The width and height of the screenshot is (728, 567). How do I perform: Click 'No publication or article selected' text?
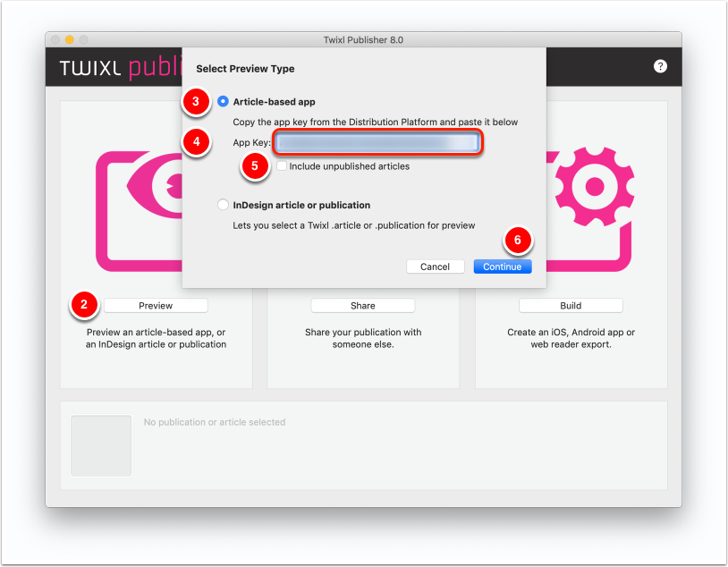click(x=215, y=422)
